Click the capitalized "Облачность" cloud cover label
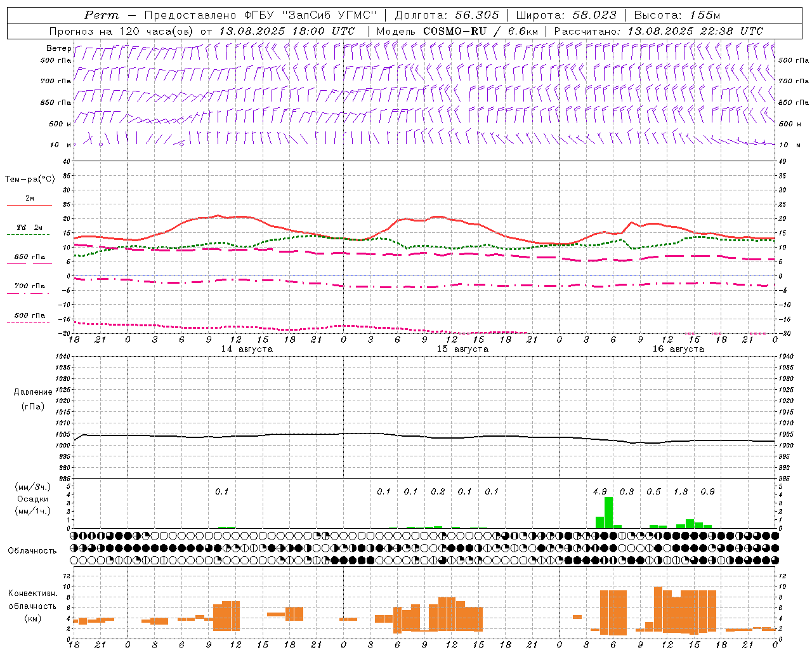Viewport: 812px width, 650px height. [x=32, y=550]
